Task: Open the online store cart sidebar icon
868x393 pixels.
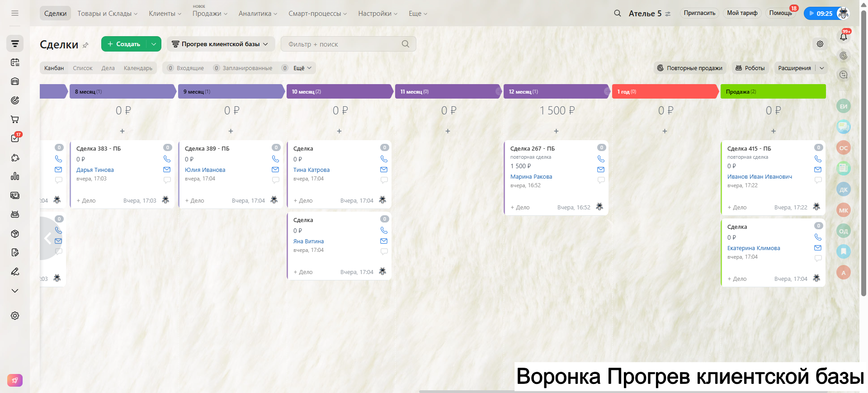Action: pyautogui.click(x=15, y=119)
